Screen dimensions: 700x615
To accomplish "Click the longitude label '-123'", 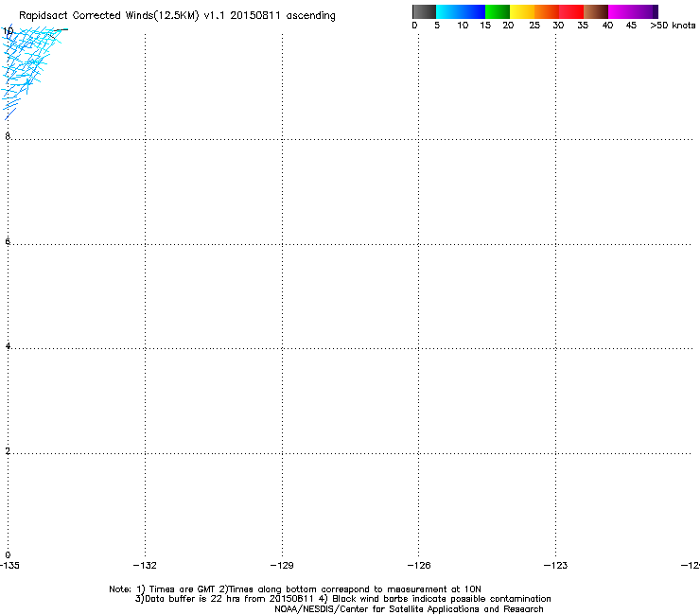I will click(556, 566).
